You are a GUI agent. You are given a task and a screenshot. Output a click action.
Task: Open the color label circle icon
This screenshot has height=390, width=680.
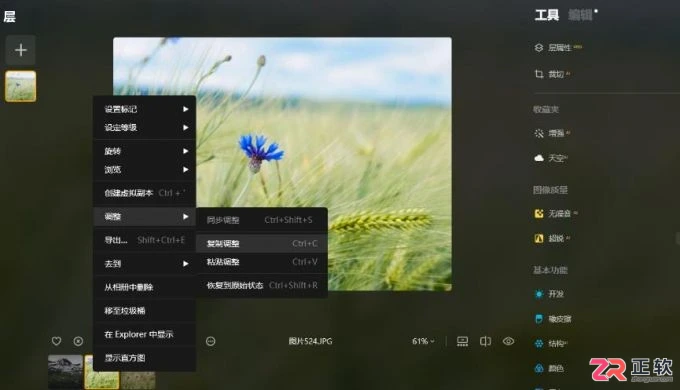(210, 341)
